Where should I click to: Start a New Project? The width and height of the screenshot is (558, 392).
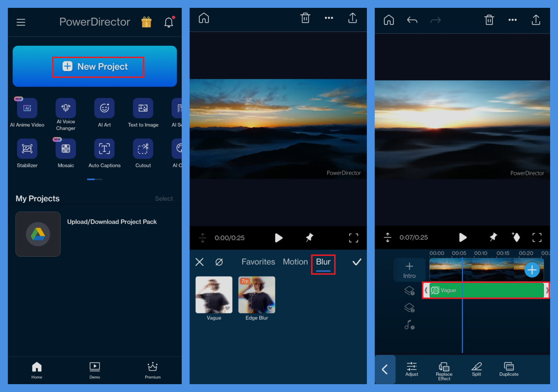(95, 66)
